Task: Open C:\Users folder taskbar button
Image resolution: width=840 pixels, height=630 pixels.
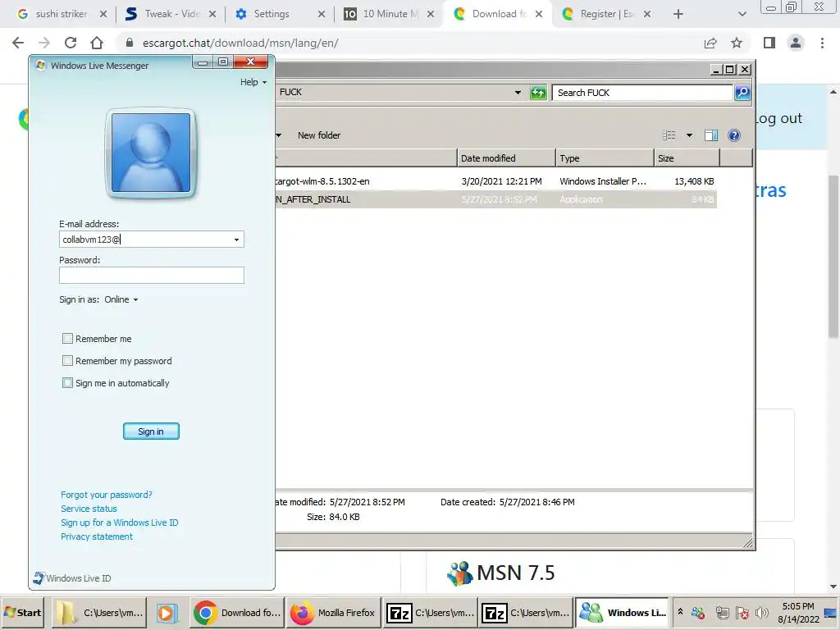Action: point(99,613)
